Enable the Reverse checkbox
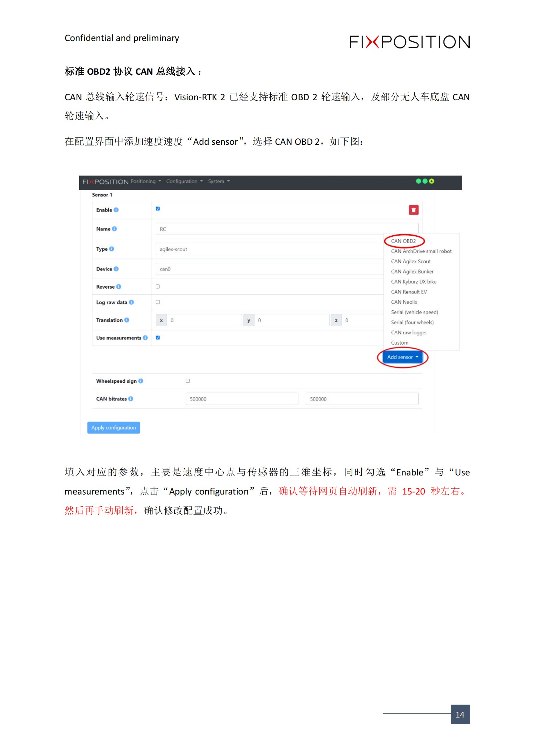 tap(158, 287)
